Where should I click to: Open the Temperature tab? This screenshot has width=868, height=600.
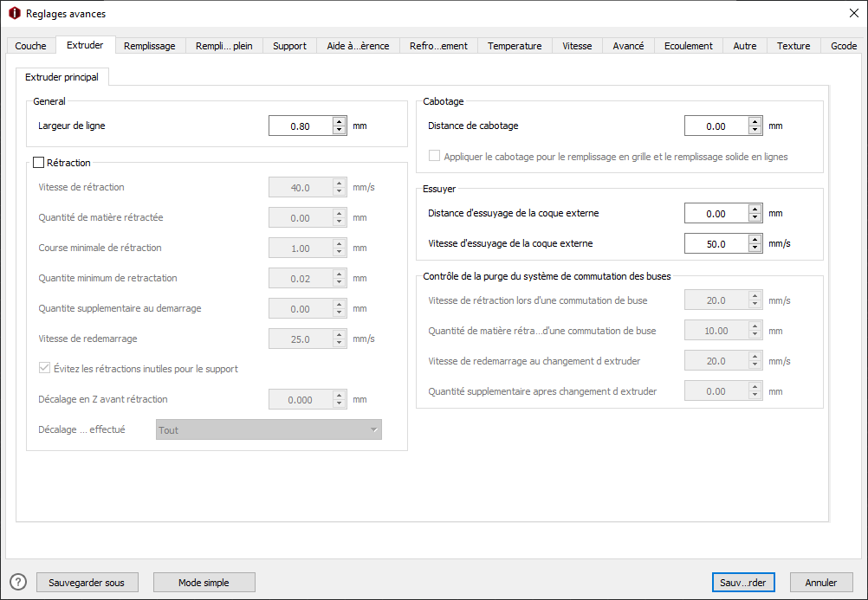[x=515, y=46]
